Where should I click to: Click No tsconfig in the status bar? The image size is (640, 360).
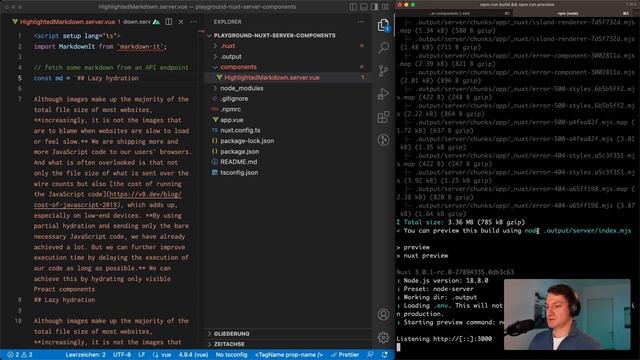pos(231,355)
